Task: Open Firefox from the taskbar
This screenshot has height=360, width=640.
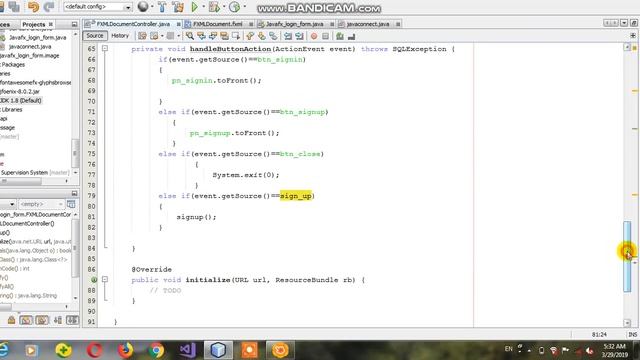Action: [125, 350]
